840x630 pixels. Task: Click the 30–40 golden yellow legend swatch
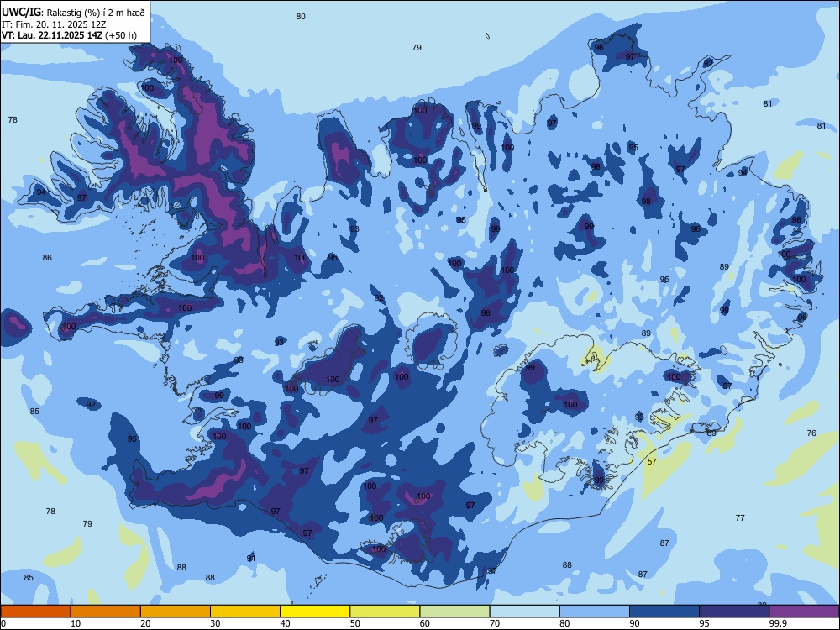point(245,612)
